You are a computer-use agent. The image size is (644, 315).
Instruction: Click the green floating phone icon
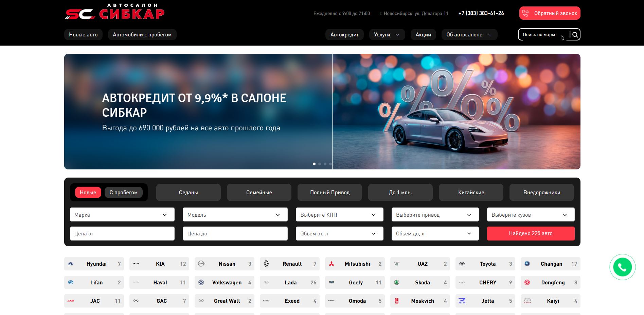pyautogui.click(x=622, y=267)
